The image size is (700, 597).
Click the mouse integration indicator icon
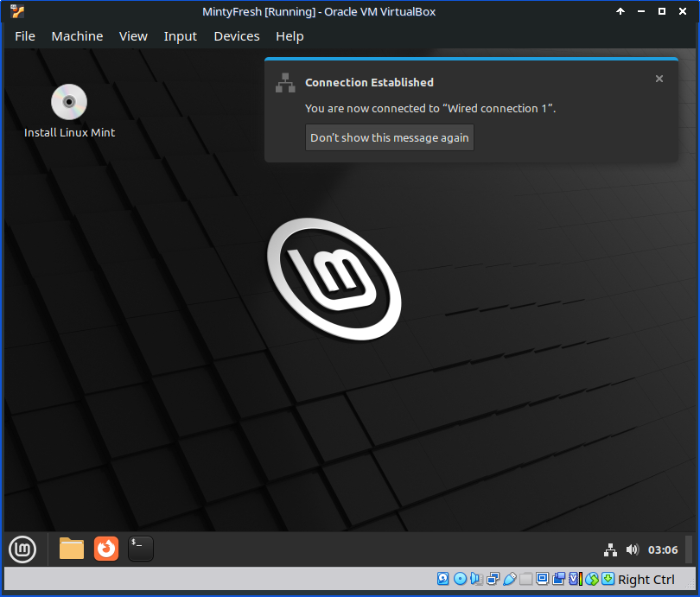[592, 579]
